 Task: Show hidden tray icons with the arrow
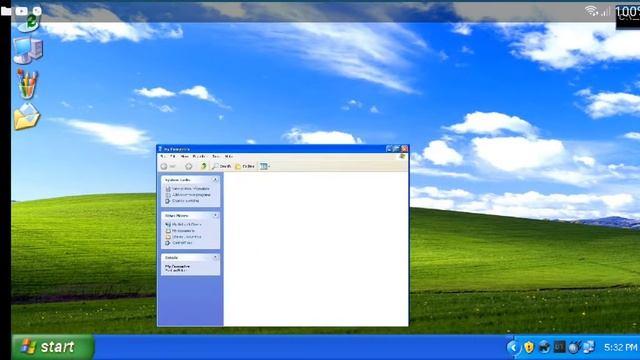[513, 347]
